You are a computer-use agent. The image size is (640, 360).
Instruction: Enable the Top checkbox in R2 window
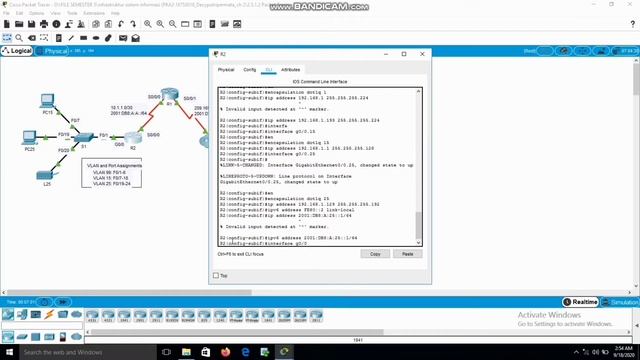pos(216,276)
